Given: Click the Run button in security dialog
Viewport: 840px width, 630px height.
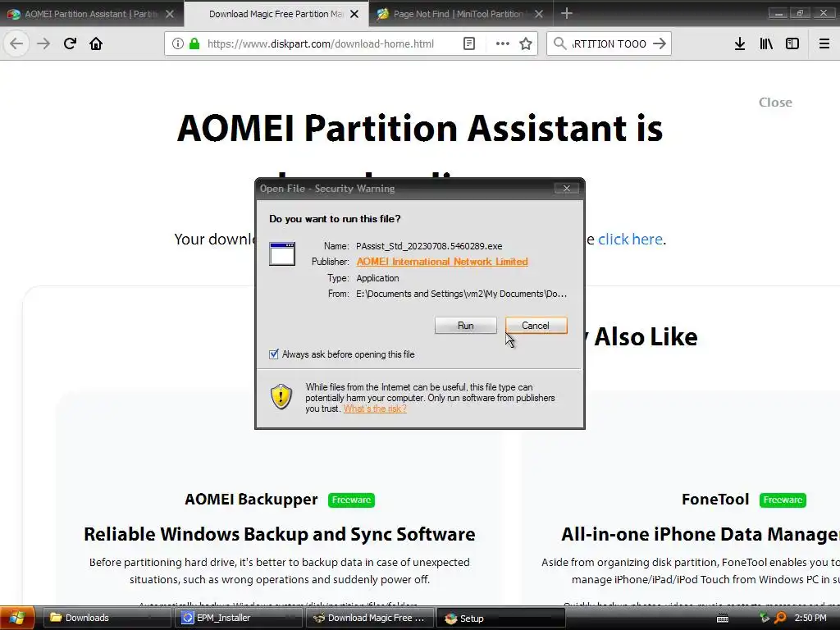Looking at the screenshot, I should click(466, 325).
